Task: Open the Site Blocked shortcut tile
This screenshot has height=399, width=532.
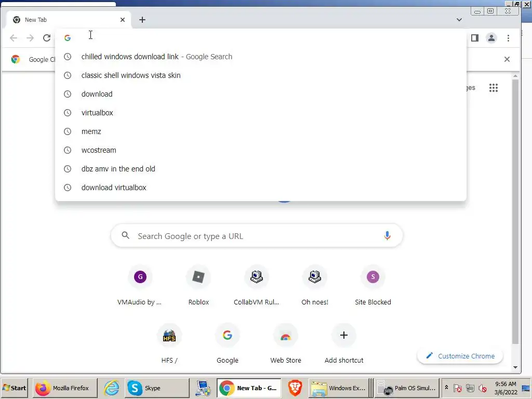Action: pyautogui.click(x=373, y=286)
